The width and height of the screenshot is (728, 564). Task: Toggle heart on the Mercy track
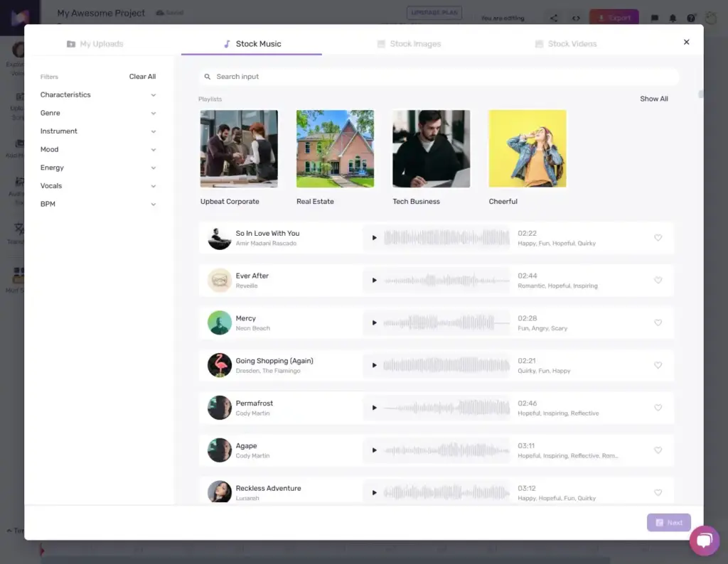tap(658, 323)
